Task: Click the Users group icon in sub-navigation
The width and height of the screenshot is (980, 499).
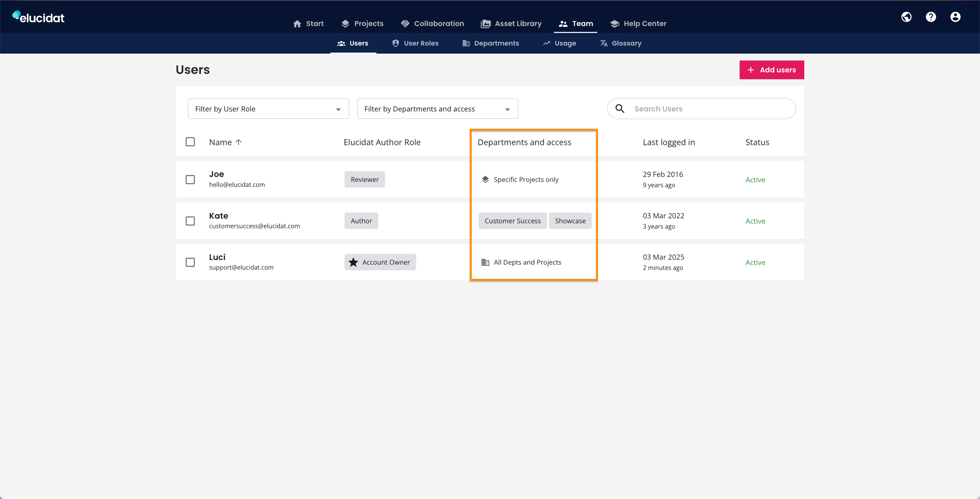Action: tap(341, 43)
